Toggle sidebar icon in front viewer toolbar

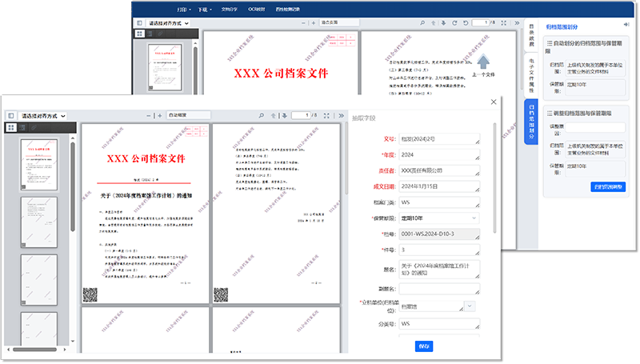[x=10, y=116]
